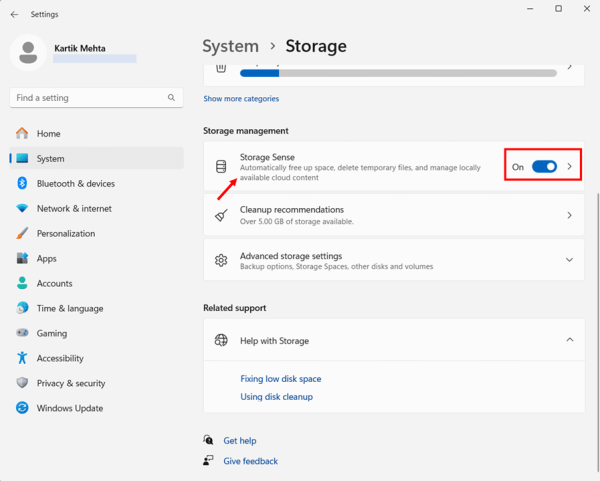
Task: Open Privacy & security label
Action: pos(71,383)
